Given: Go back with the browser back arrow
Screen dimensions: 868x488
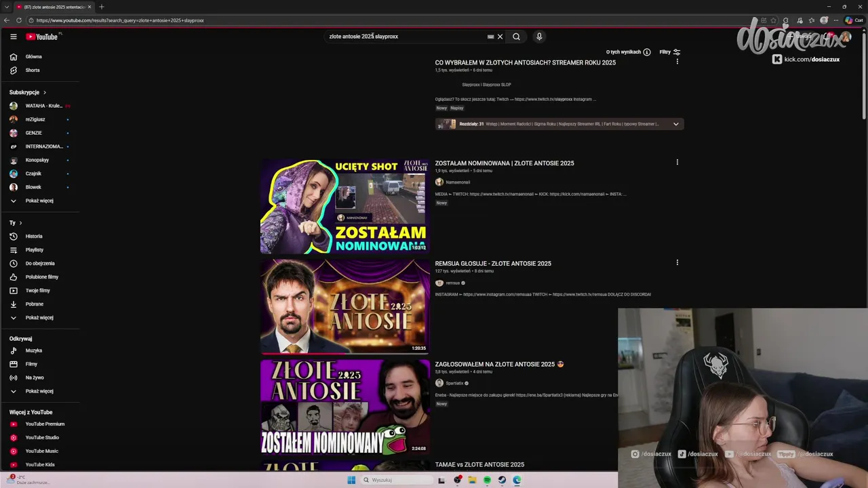Looking at the screenshot, I should (7, 20).
